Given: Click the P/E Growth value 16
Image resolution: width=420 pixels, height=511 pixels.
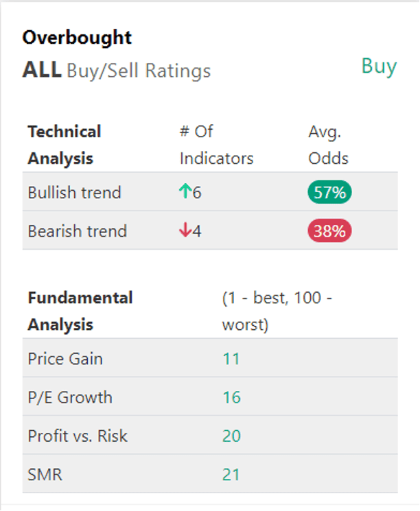Looking at the screenshot, I should [231, 397].
